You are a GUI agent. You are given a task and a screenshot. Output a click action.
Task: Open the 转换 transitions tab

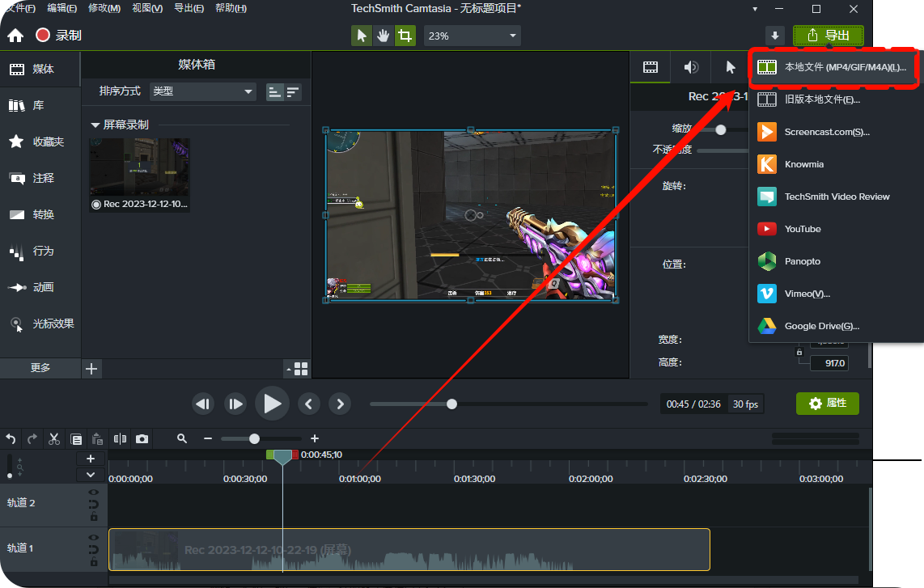tap(40, 214)
